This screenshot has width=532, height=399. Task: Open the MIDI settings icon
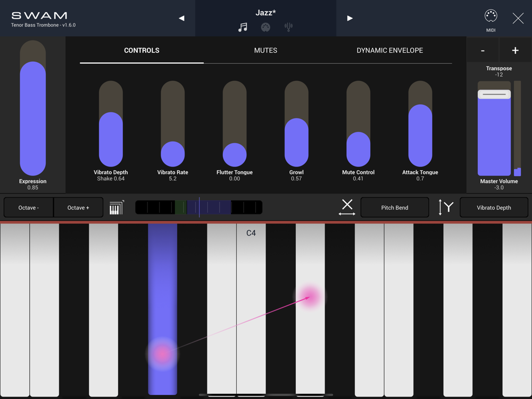[491, 16]
